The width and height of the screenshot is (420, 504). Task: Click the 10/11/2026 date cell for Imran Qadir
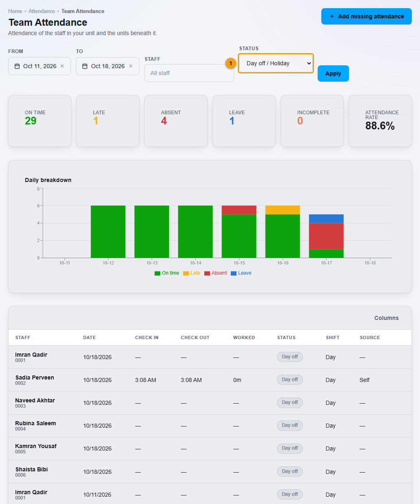pyautogui.click(x=97, y=495)
